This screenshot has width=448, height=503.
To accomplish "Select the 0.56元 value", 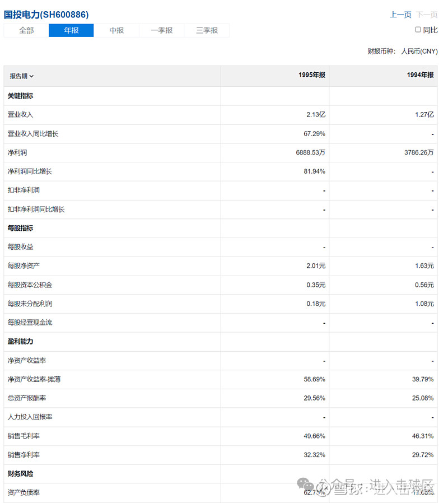I will click(x=424, y=285).
